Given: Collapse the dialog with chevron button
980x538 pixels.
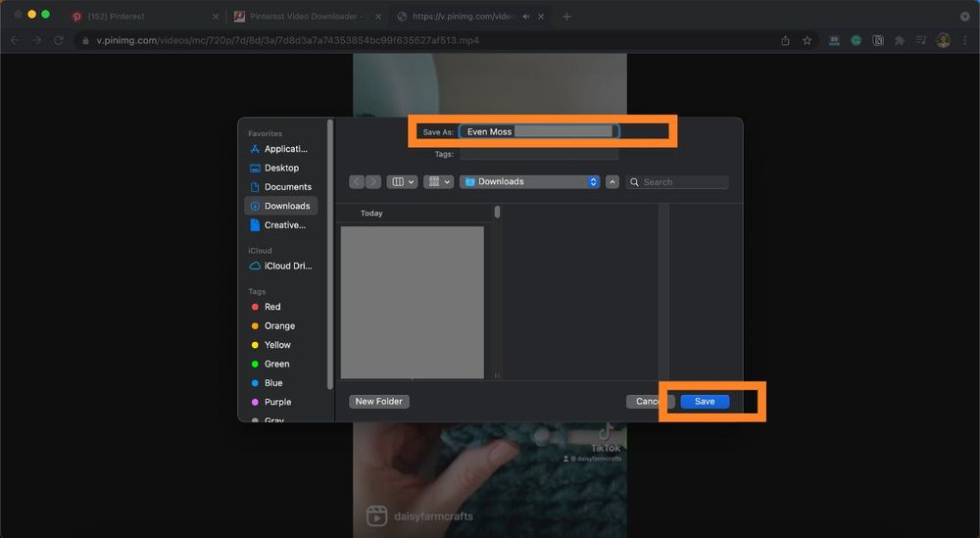Looking at the screenshot, I should click(x=612, y=182).
